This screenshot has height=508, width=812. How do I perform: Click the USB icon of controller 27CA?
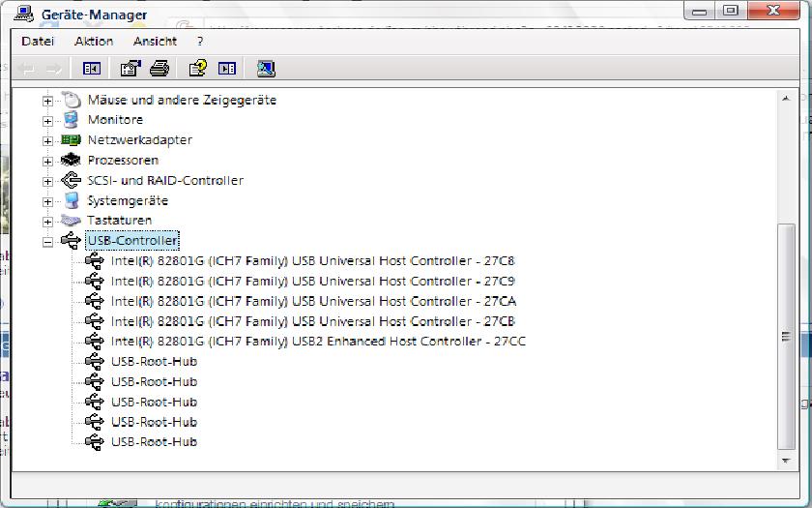pos(95,301)
